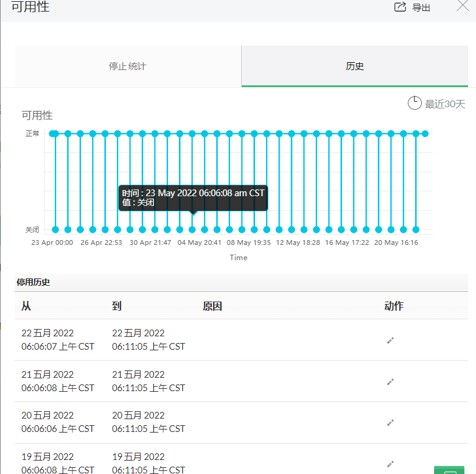476x474 pixels.
Task: Select the 历史 tab
Action: [x=355, y=66]
